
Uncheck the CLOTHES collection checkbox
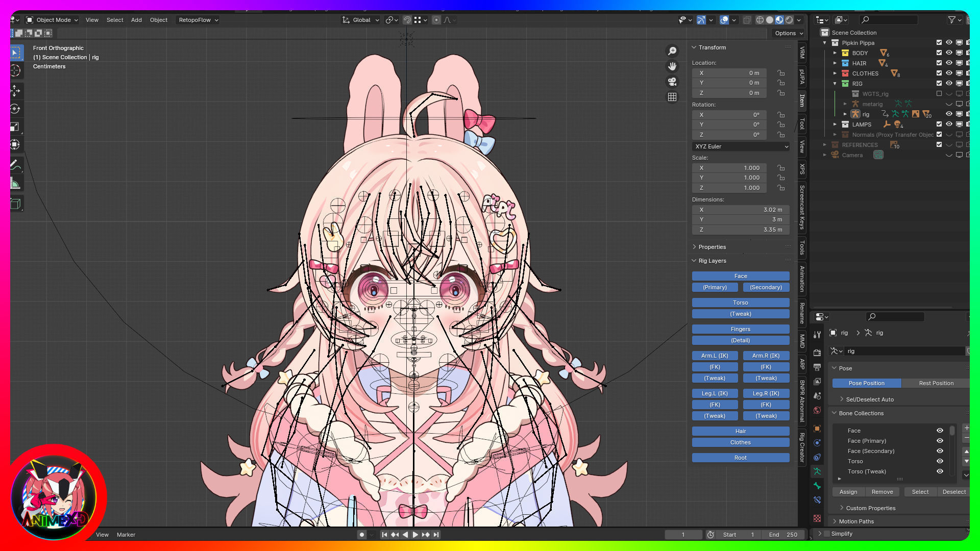[x=939, y=73]
